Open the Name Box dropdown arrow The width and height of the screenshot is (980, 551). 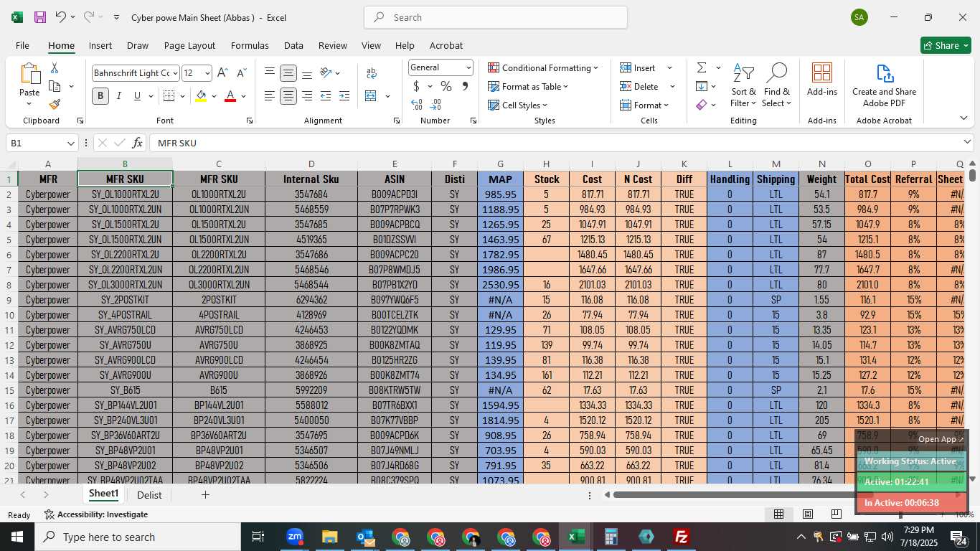pyautogui.click(x=70, y=143)
